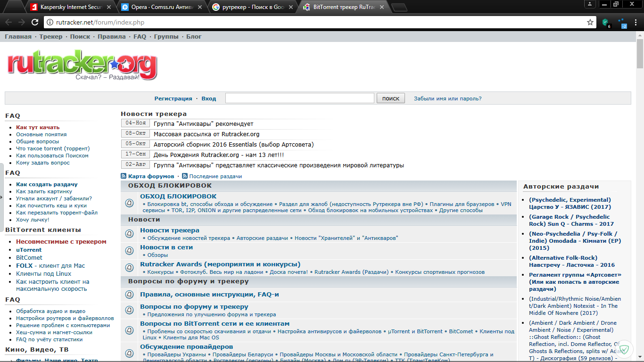644x362 pixels.
Task: Open the Последние раздачи link
Action: pyautogui.click(x=216, y=176)
